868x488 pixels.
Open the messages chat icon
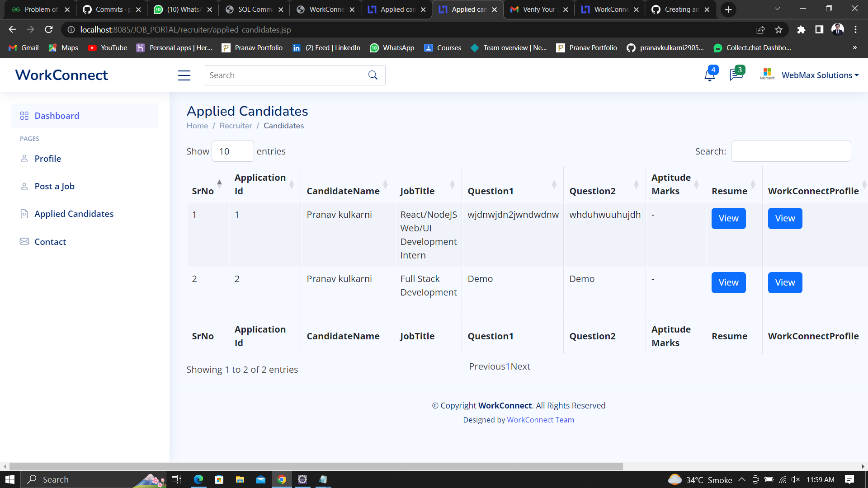736,75
